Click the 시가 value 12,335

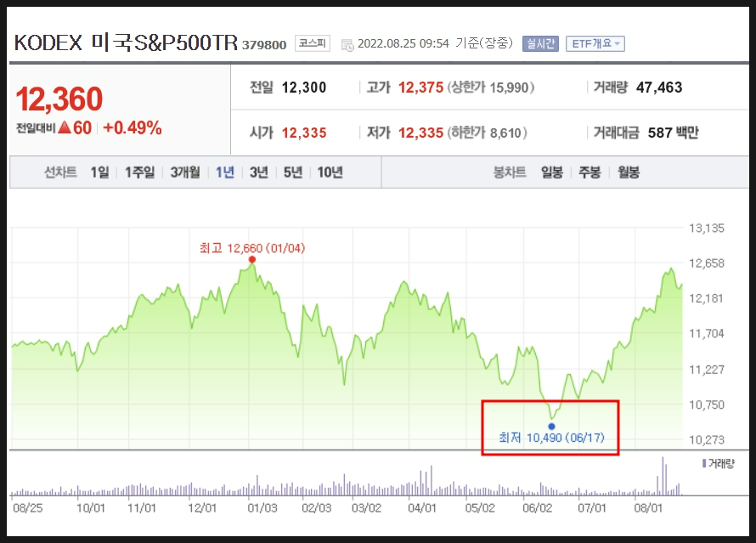coord(304,133)
